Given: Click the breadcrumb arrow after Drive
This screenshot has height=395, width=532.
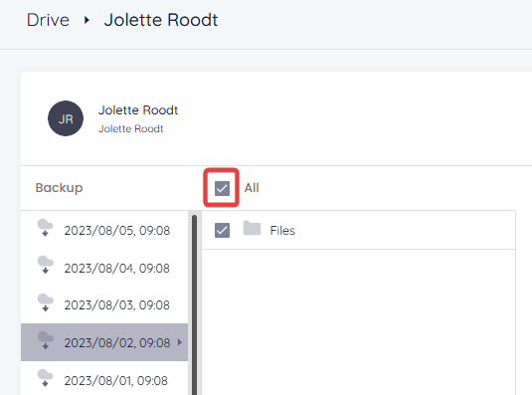Looking at the screenshot, I should coord(87,20).
